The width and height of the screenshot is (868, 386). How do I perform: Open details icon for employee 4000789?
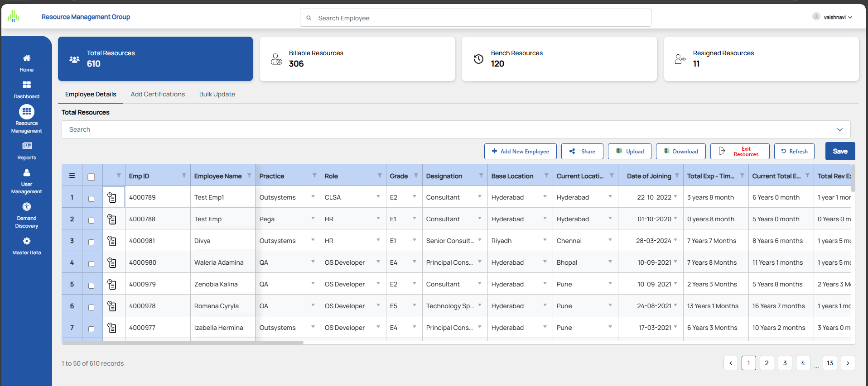coord(112,197)
